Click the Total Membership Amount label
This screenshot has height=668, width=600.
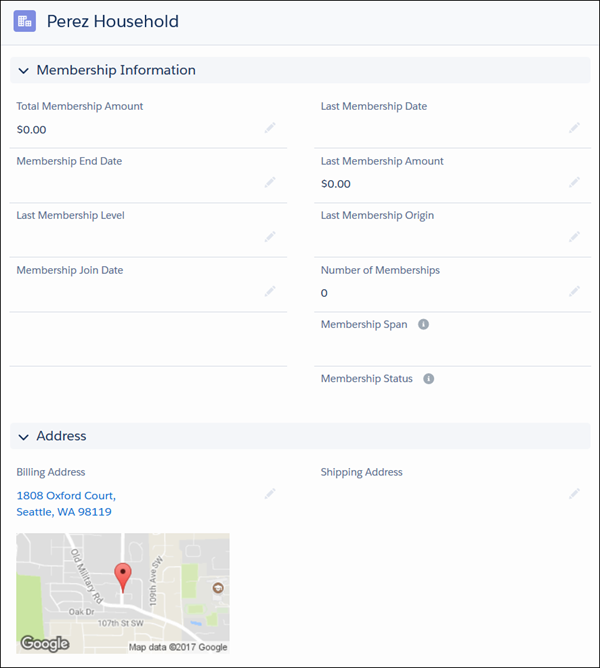click(x=80, y=106)
